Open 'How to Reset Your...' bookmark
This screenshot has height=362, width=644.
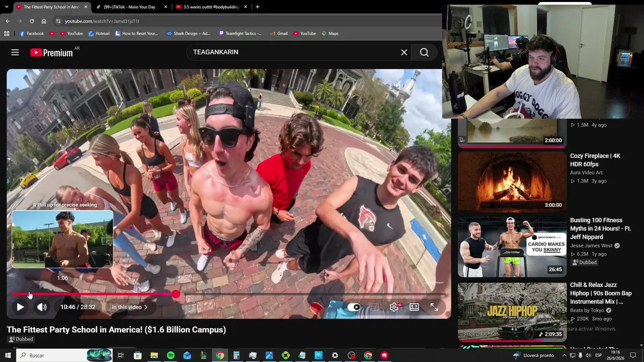[x=136, y=34]
